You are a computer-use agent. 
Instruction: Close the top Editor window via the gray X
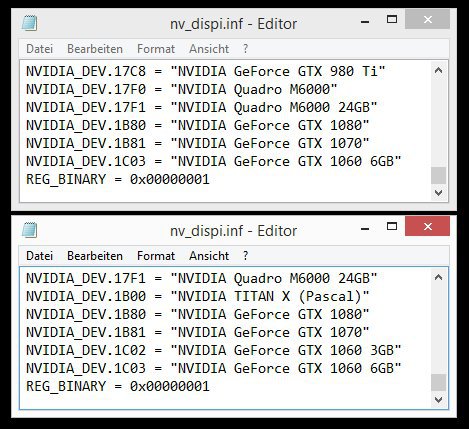click(427, 19)
